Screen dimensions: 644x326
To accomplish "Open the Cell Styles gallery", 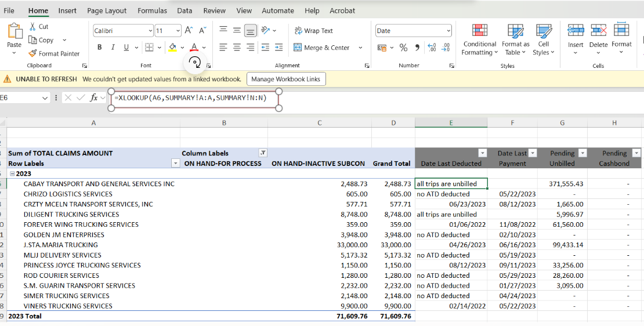I will (x=544, y=40).
